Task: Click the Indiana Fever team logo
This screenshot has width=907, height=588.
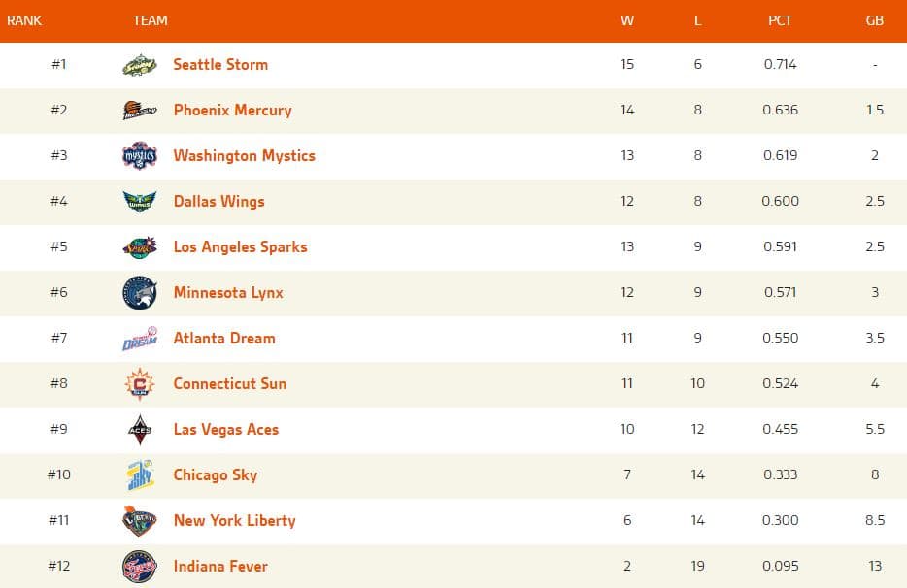Action: [x=140, y=567]
